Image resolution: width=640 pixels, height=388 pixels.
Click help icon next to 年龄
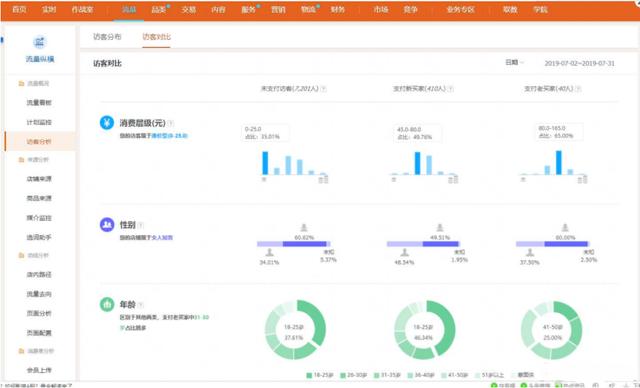[140, 305]
